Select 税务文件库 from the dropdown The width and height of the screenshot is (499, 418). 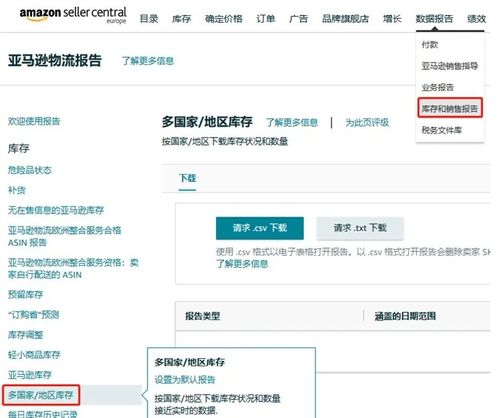(442, 130)
